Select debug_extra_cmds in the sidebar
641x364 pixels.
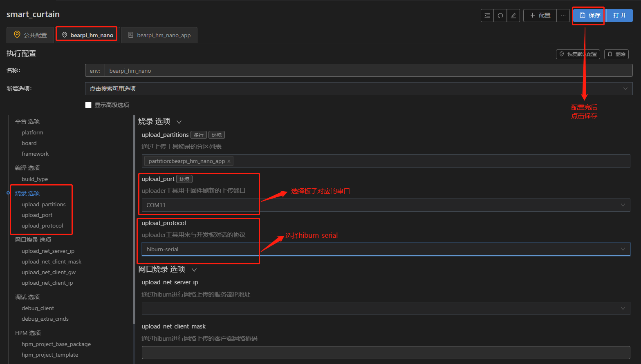tap(45, 319)
